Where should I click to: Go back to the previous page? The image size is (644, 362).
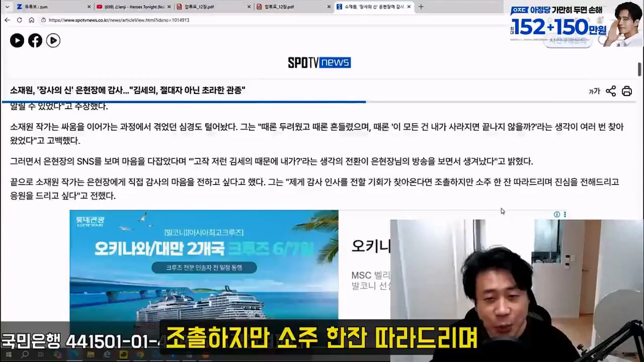pos(7,20)
